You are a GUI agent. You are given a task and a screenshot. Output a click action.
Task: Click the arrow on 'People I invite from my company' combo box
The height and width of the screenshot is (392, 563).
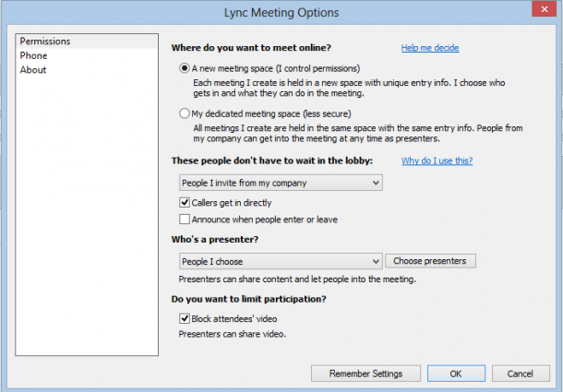click(x=376, y=183)
